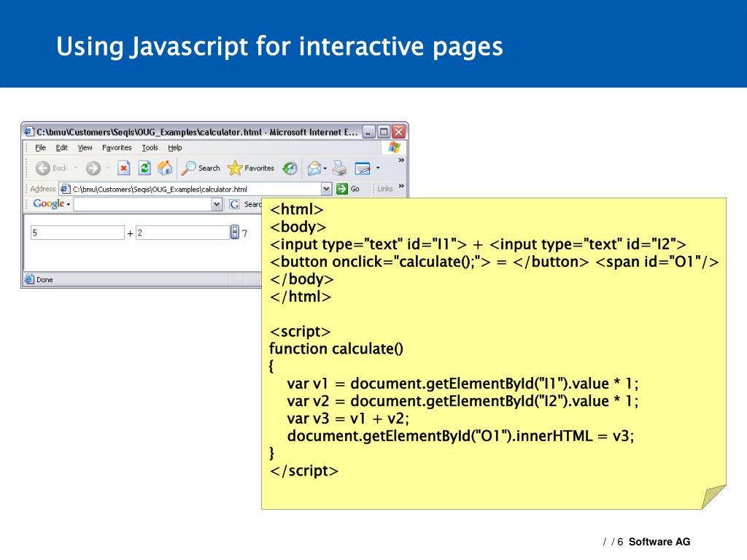747x560 pixels.
Task: Open the Forward button history dropdown
Action: 108,168
